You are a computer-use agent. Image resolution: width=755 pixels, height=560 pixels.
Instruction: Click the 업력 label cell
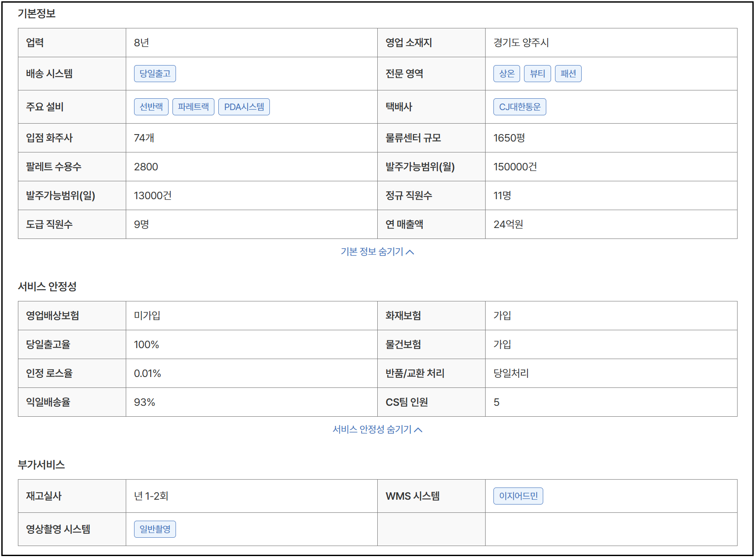(72, 42)
